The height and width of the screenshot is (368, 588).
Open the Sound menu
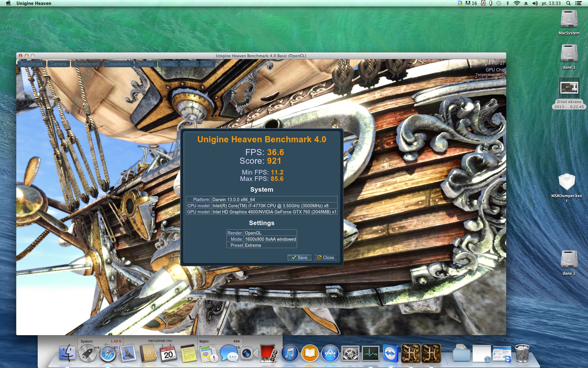(189, 64)
